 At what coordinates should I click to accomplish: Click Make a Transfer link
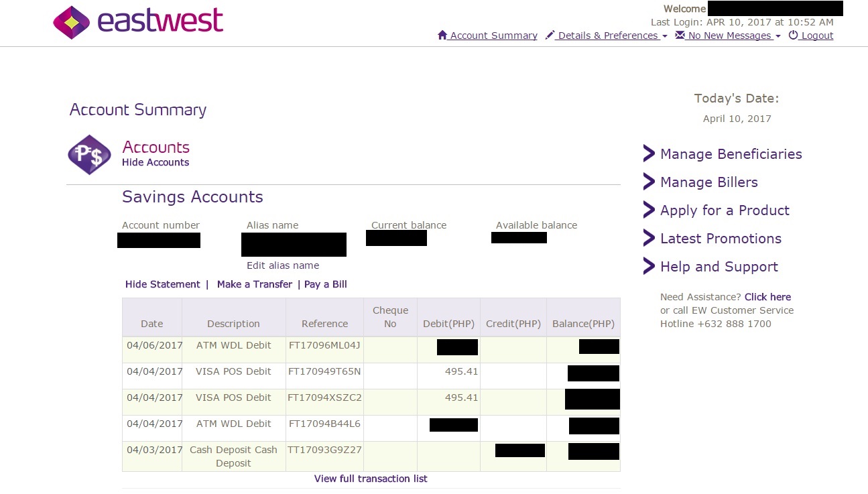click(255, 284)
